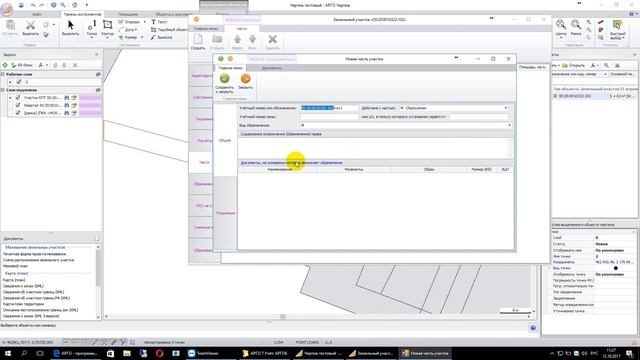Expand the first surrounding layer tree row

10,98
